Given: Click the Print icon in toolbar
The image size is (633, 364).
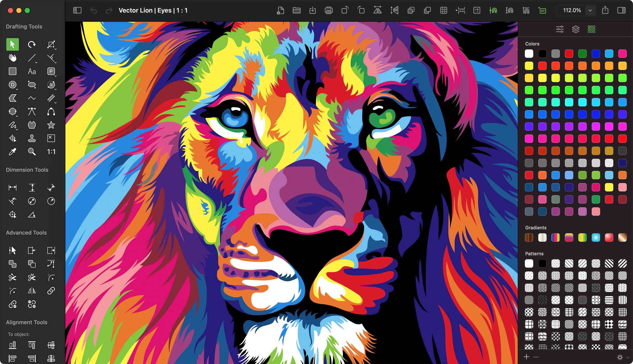Looking at the screenshot, I should [x=329, y=10].
